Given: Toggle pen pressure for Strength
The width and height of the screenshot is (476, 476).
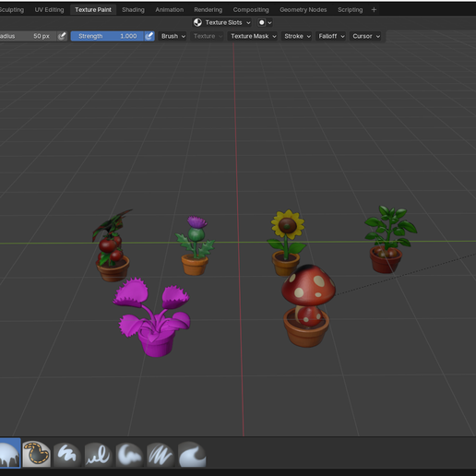Looking at the screenshot, I should pos(149,36).
